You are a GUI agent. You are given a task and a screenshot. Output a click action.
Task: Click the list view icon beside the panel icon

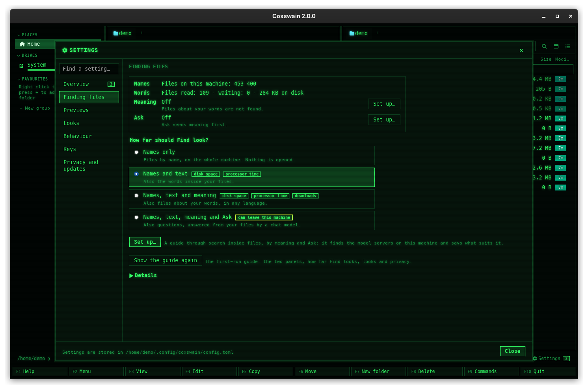coord(568,47)
